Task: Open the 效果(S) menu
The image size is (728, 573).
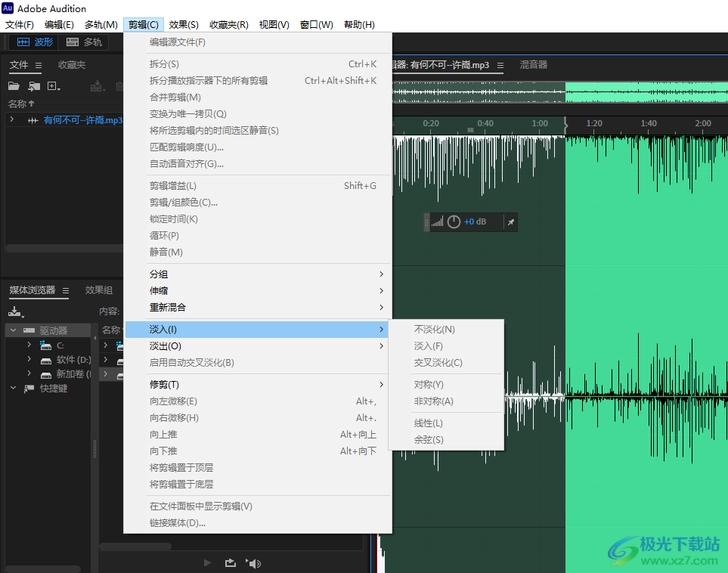Action: [183, 24]
